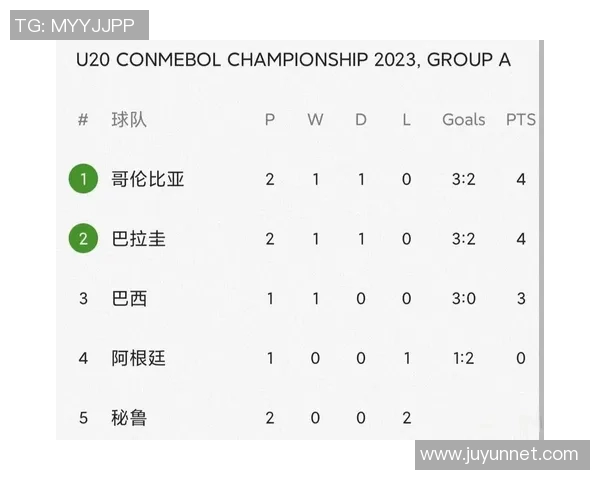The height and width of the screenshot is (480, 600).
Task: Sort by the PTS column header
Action: 520,120
